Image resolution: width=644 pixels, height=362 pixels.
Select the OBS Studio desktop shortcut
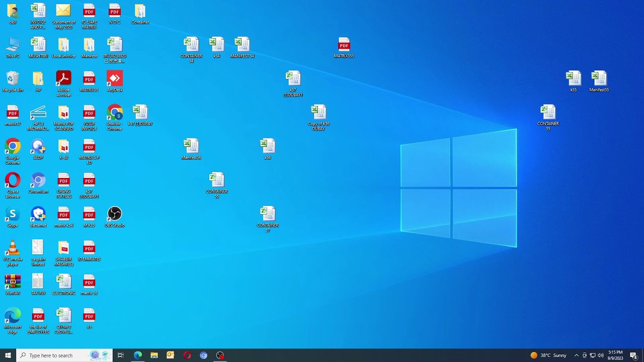click(115, 217)
